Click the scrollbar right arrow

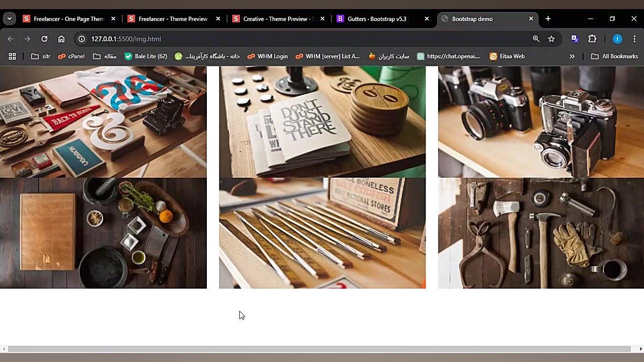[641, 349]
